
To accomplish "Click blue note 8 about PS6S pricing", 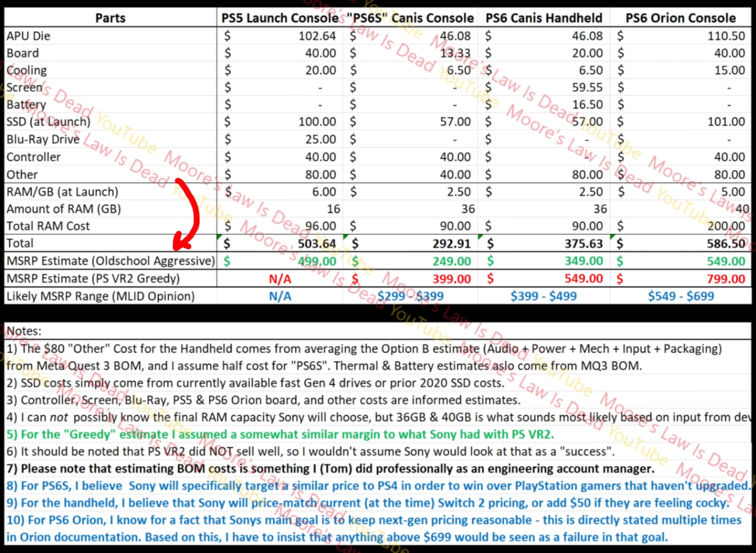I will (379, 486).
